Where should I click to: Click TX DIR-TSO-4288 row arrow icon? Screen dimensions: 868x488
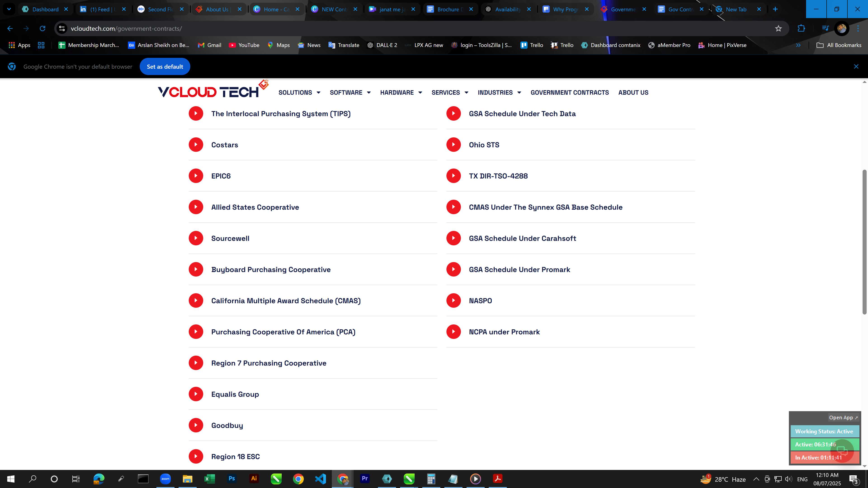point(453,176)
